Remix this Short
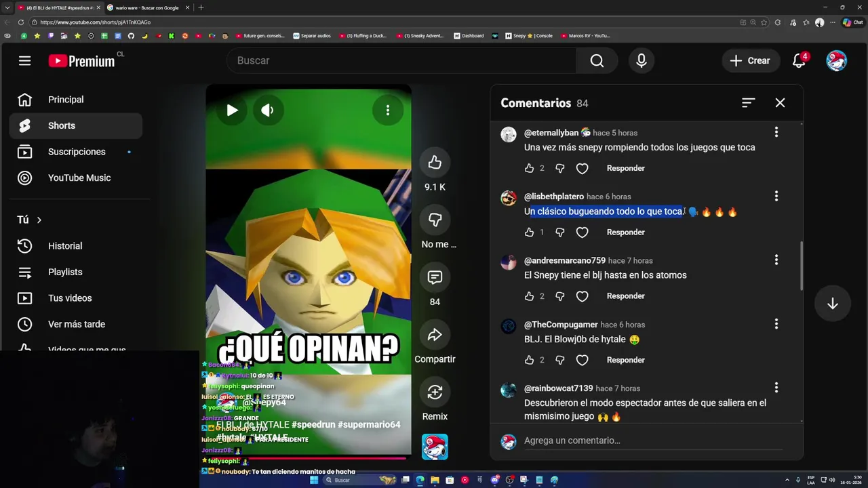 435,392
